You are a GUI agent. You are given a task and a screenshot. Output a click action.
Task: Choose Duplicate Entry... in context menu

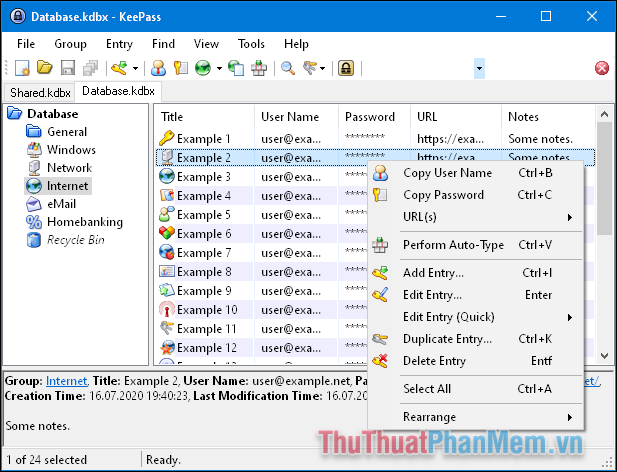pos(475,339)
